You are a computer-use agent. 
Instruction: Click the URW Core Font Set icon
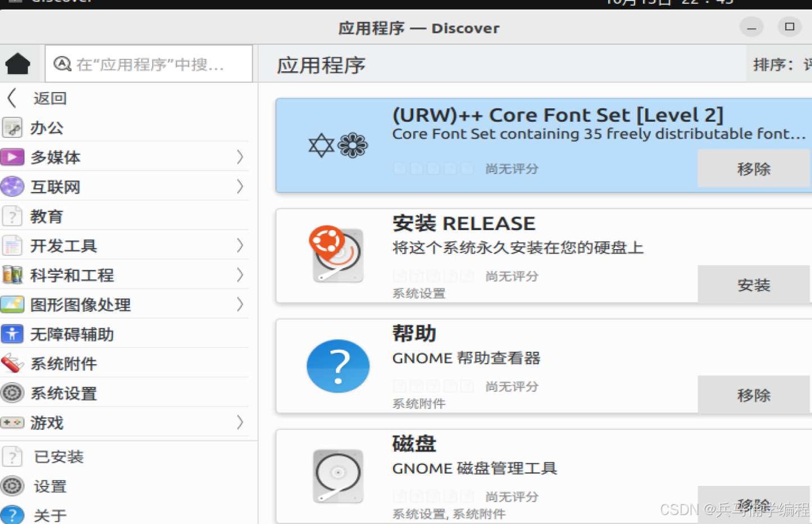338,145
